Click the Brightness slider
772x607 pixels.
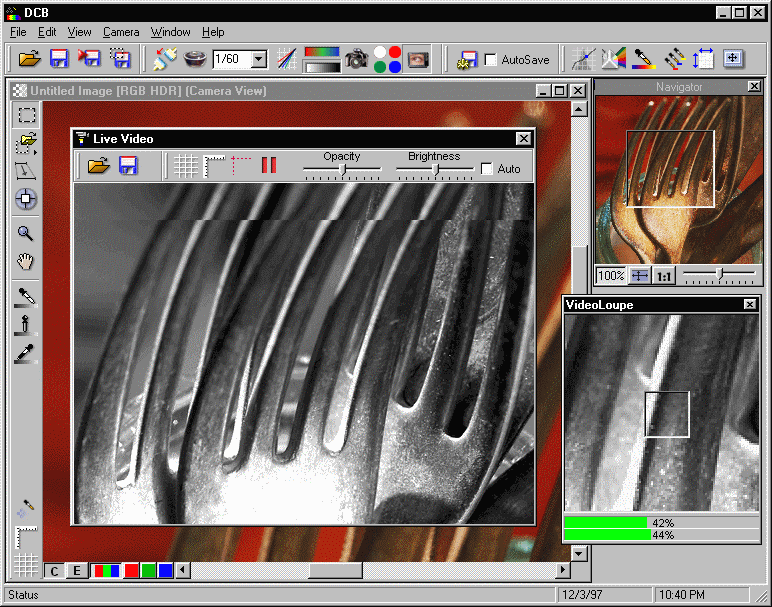pos(435,170)
